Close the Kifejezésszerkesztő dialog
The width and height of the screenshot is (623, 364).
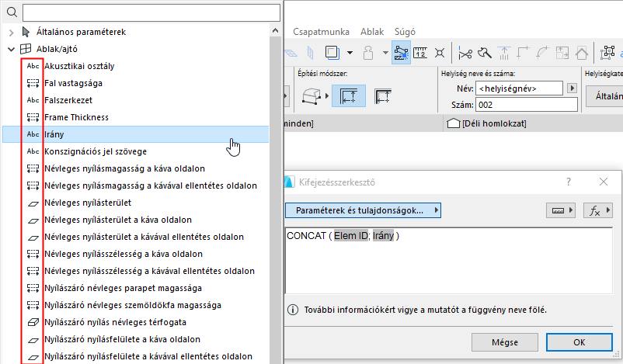pyautogui.click(x=603, y=182)
